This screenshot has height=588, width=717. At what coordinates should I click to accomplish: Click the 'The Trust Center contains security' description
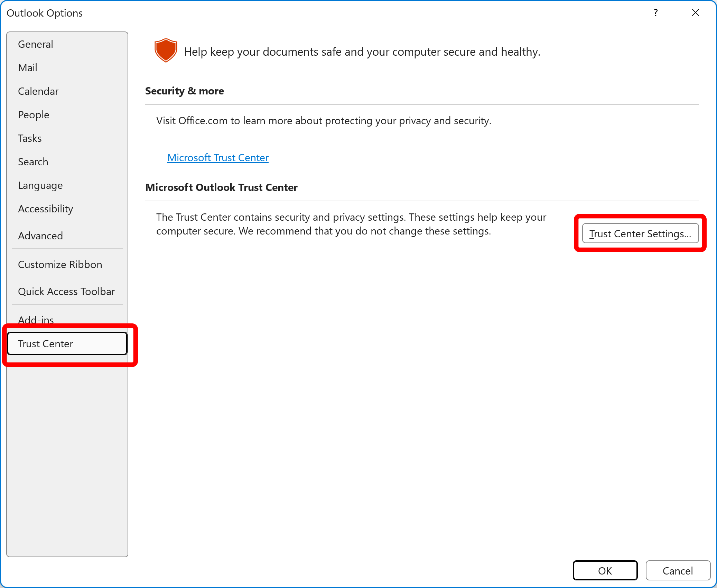point(351,224)
